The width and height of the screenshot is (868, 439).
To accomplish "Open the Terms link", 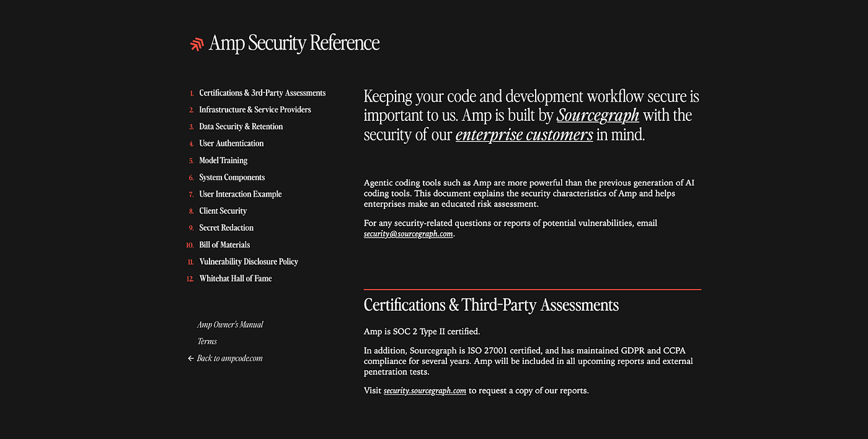I will tap(207, 342).
